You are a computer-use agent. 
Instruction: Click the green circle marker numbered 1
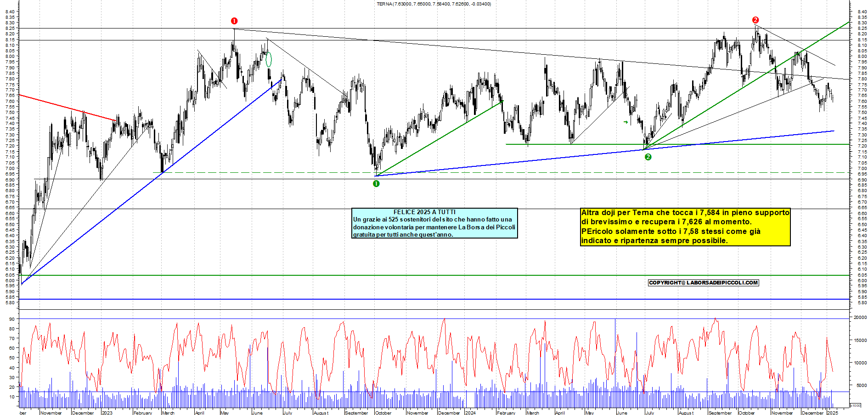tap(376, 183)
